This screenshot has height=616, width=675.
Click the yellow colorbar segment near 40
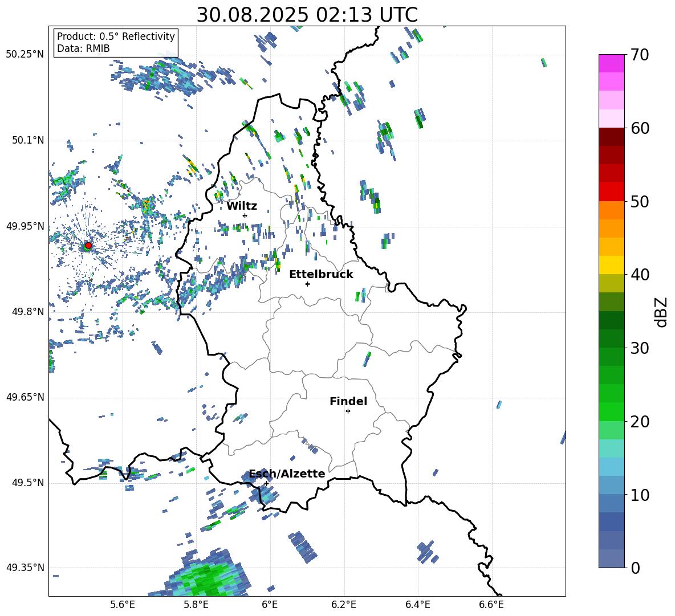click(611, 265)
